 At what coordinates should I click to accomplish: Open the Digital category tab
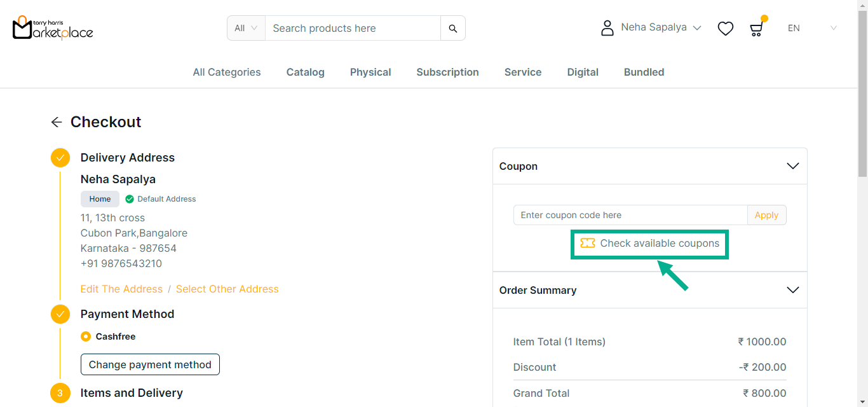coord(583,72)
